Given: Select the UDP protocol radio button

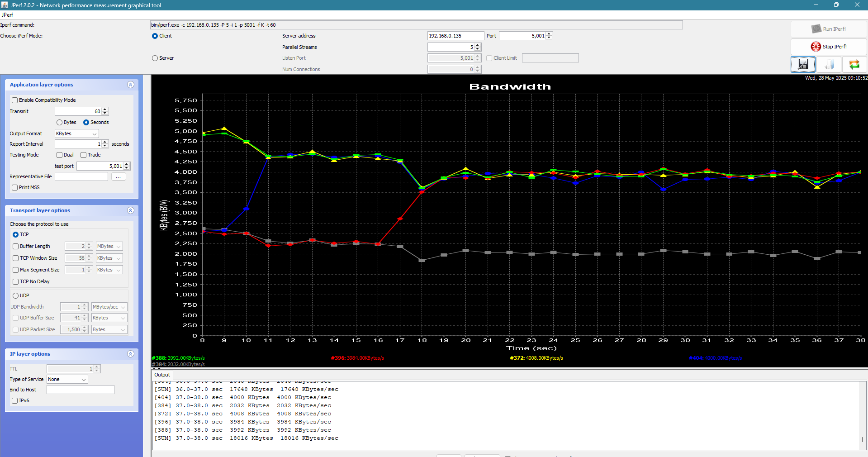Looking at the screenshot, I should pyautogui.click(x=15, y=295).
